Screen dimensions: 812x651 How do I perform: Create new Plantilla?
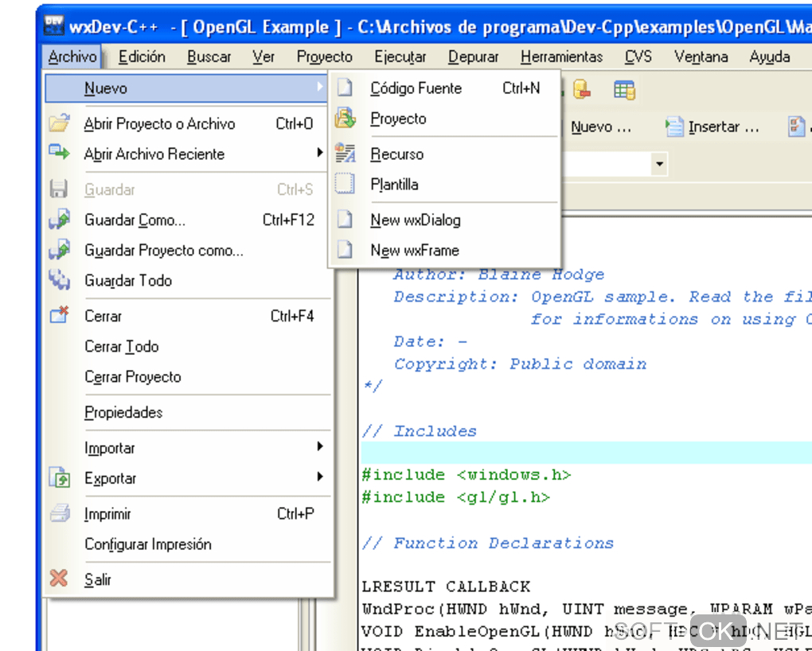pos(445,185)
